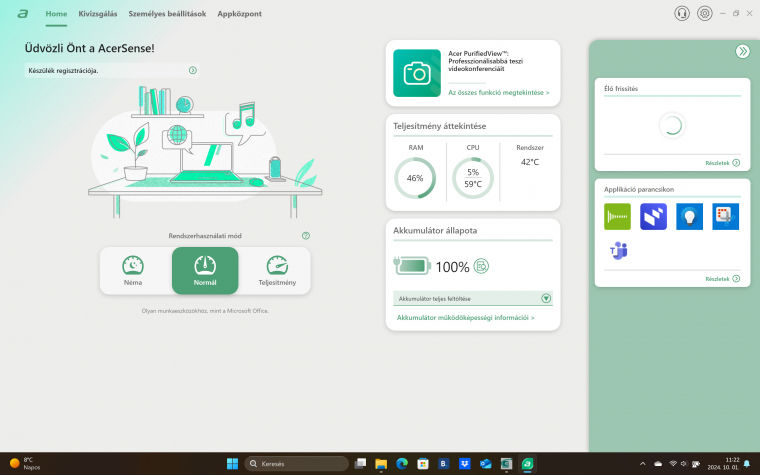This screenshot has width=760, height=475.
Task: Launch the Microsoft Teams shortcut
Action: coord(618,251)
